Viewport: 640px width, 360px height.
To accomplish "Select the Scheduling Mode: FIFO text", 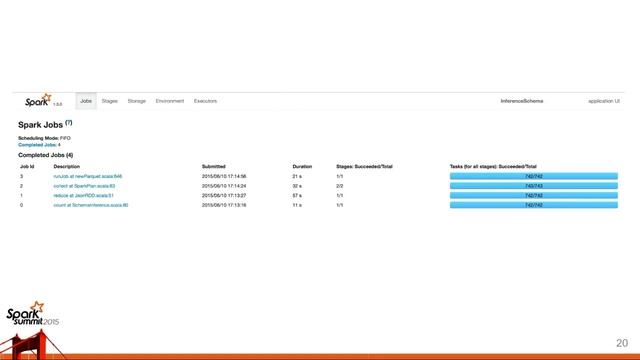I will click(44, 138).
